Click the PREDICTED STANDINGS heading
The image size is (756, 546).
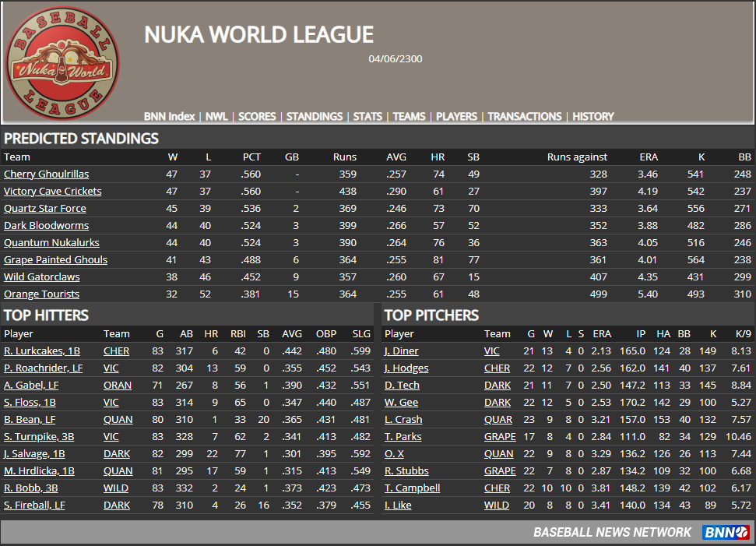[81, 139]
